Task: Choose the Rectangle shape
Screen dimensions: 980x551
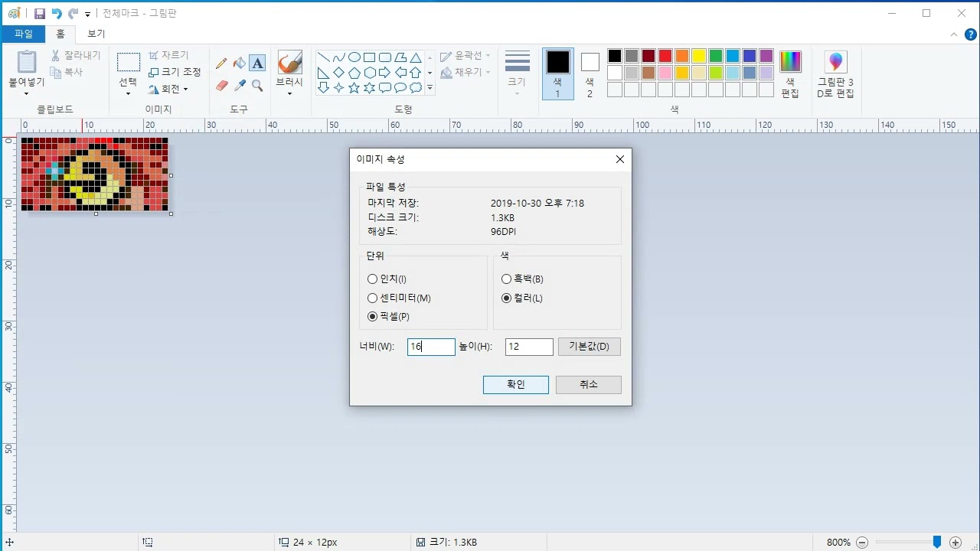Action: tap(369, 57)
